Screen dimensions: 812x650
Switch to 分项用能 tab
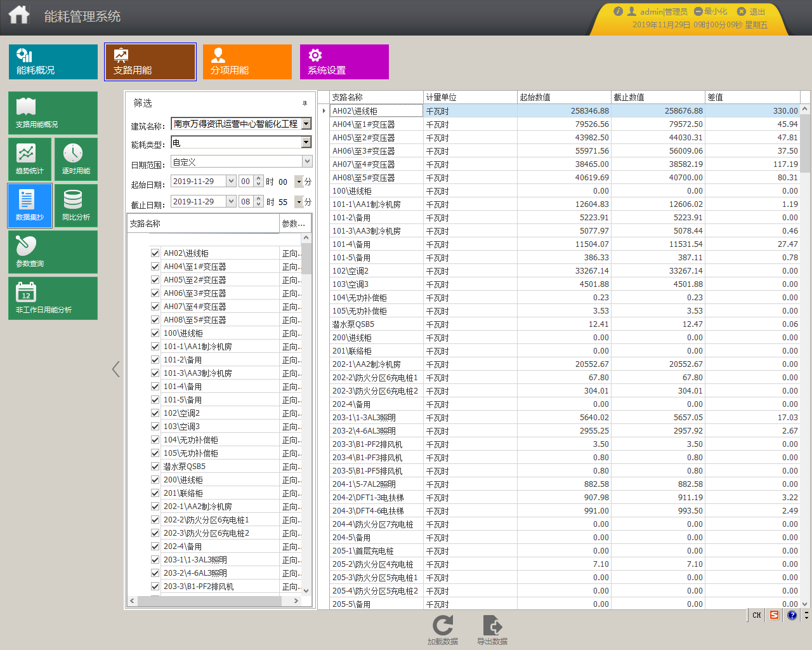click(247, 62)
